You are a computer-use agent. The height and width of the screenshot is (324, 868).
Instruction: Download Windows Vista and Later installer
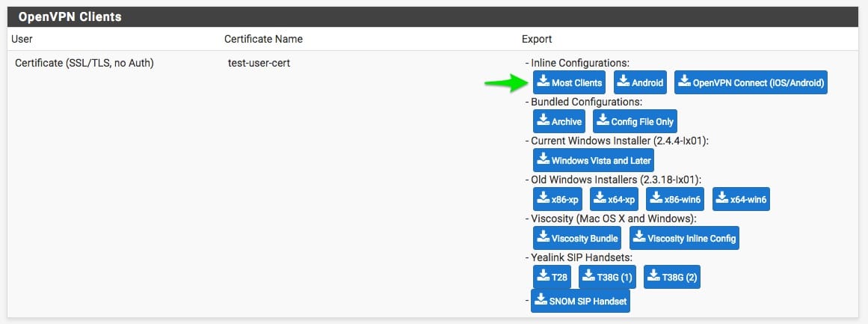click(x=594, y=160)
